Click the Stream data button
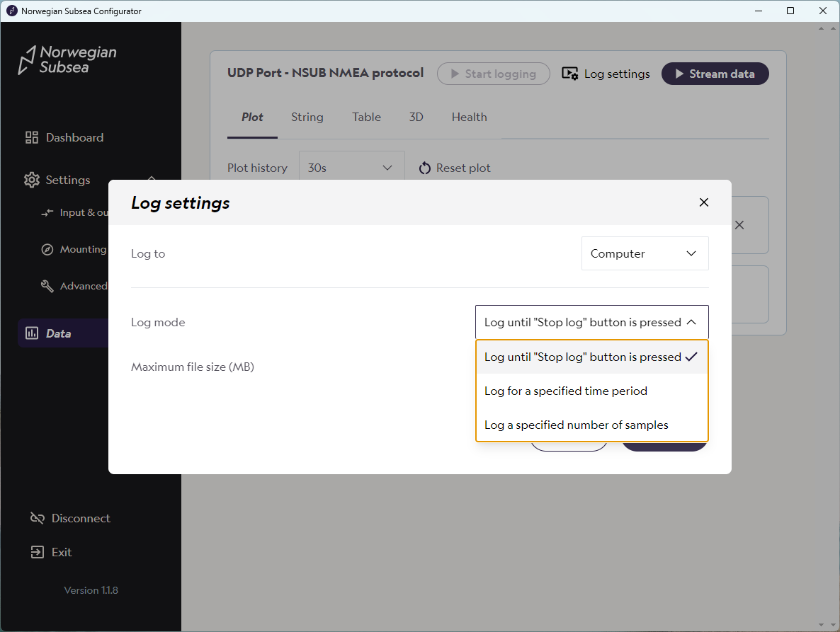Screen dimensions: 840x632 point(715,74)
